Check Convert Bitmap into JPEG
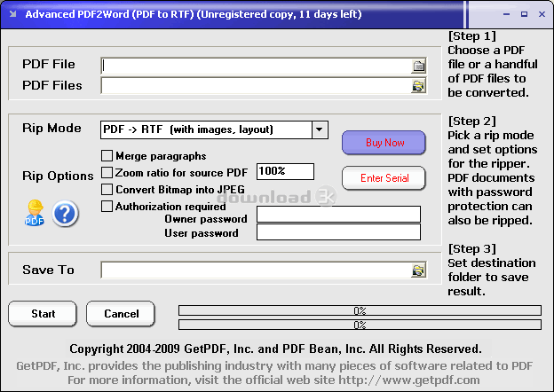554x392 pixels. 107,189
